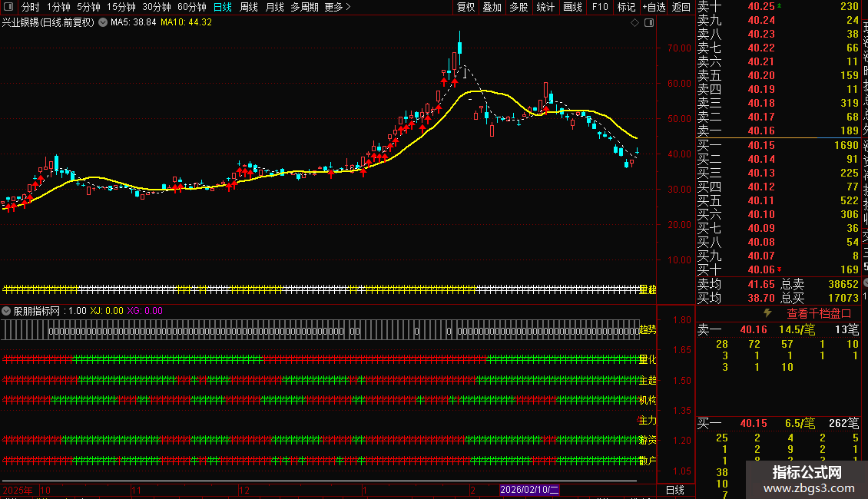868x499 pixels.
Task: Click the 游资 indicator row label
Action: (648, 441)
